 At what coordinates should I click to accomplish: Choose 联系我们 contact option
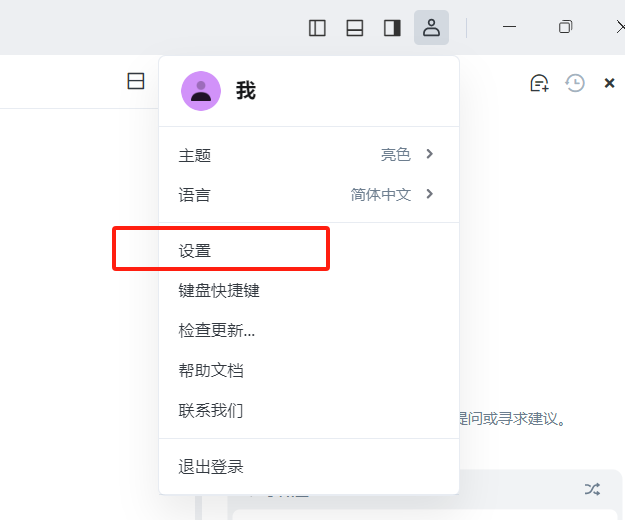[x=309, y=410]
